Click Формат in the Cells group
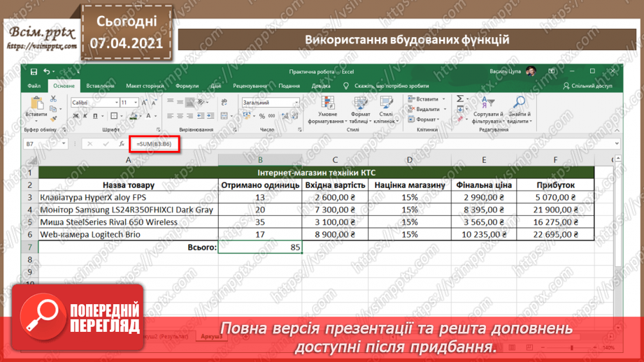This screenshot has height=362, width=644. tap(424, 120)
